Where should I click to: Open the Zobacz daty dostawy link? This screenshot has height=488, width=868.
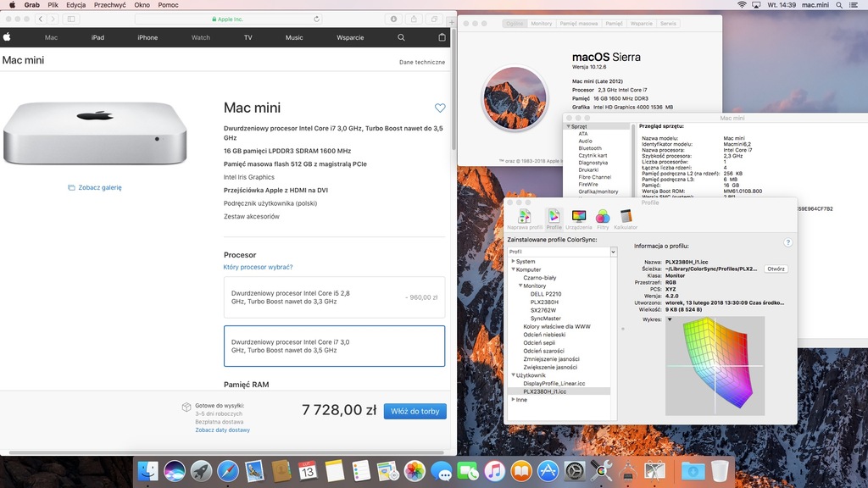(x=223, y=430)
